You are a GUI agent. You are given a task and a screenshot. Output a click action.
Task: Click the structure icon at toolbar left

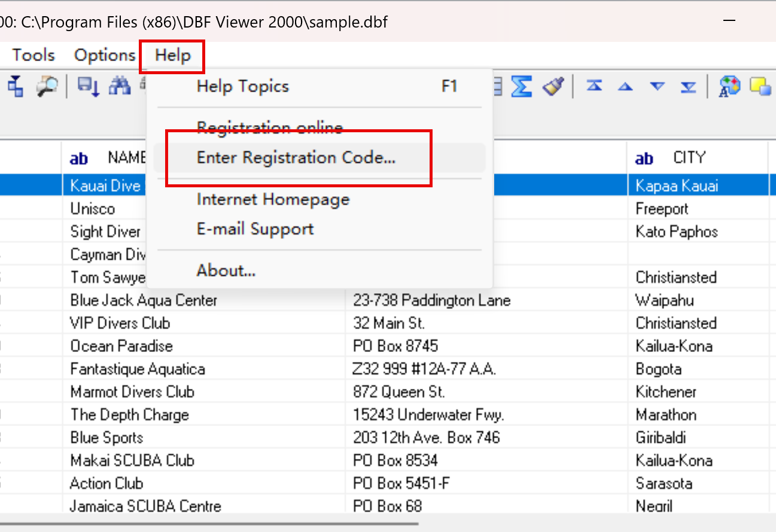pyautogui.click(x=15, y=87)
